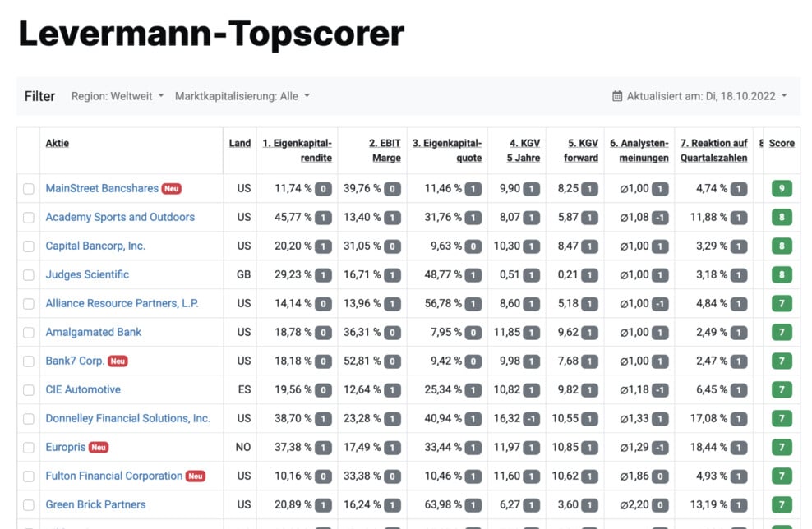
Task: Click the Neu badge next to Europris
Action: click(99, 447)
